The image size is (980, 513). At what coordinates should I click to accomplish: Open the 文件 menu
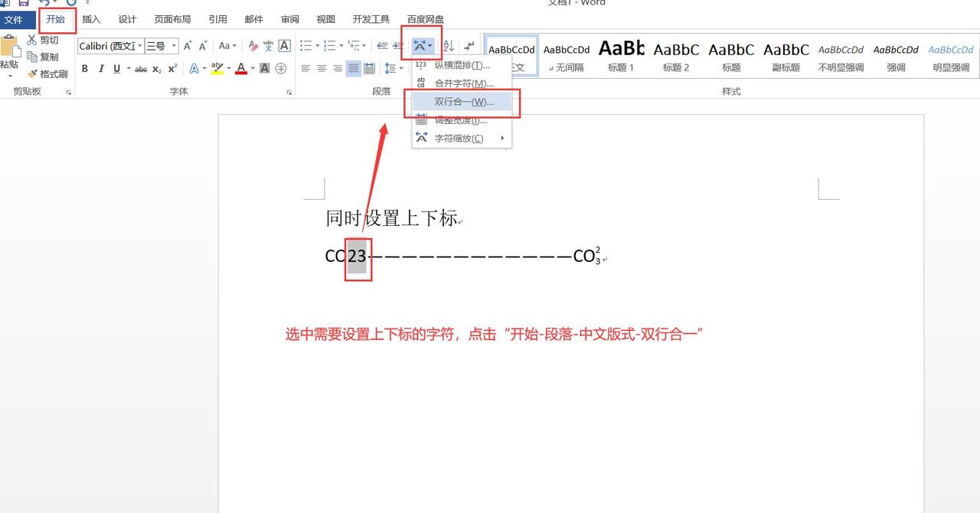[16, 19]
